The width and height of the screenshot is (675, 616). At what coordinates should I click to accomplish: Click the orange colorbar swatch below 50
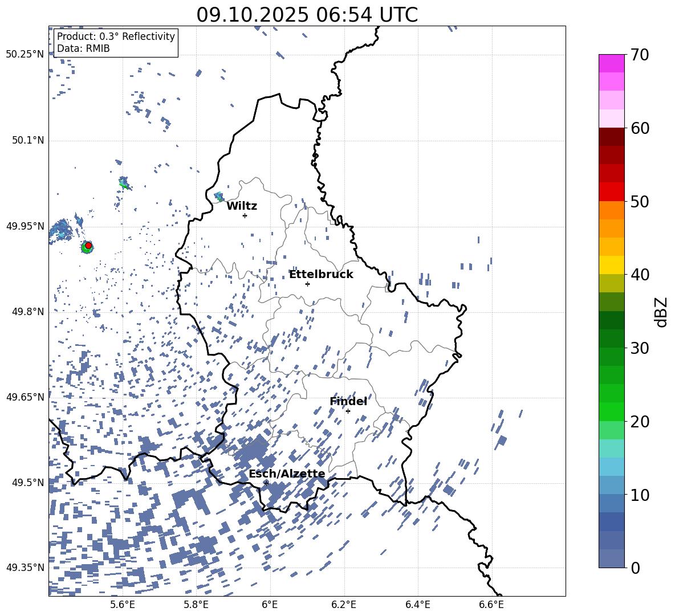(611, 210)
